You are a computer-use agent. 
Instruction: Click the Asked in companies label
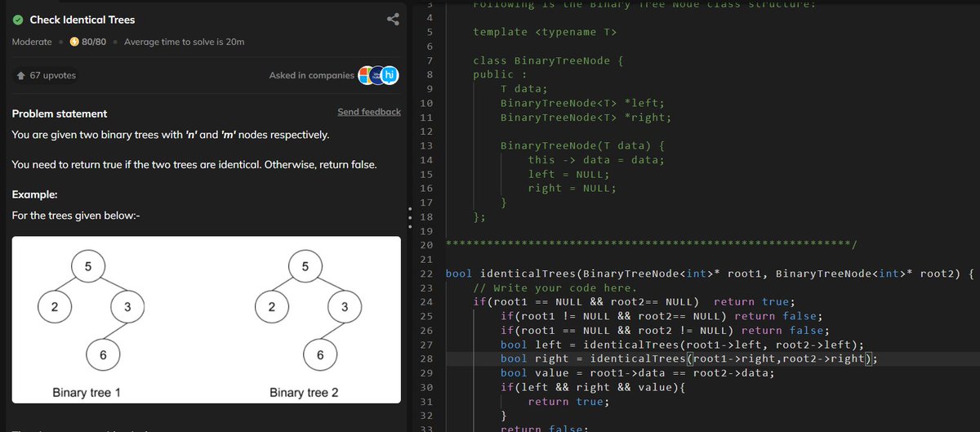312,75
